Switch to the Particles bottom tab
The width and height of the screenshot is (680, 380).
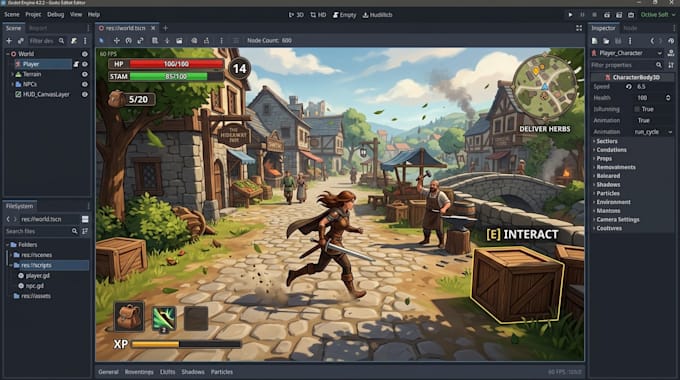tap(222, 372)
